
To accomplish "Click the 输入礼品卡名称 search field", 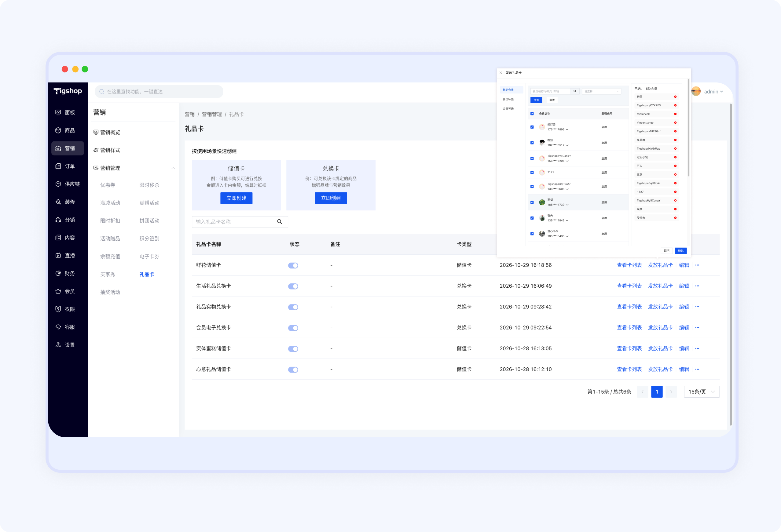I will click(x=231, y=222).
